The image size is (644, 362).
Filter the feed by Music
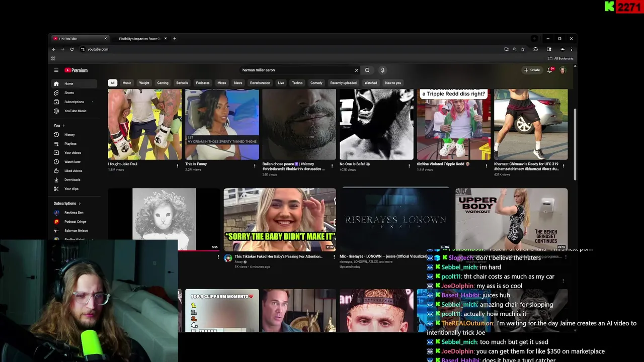[x=127, y=83]
